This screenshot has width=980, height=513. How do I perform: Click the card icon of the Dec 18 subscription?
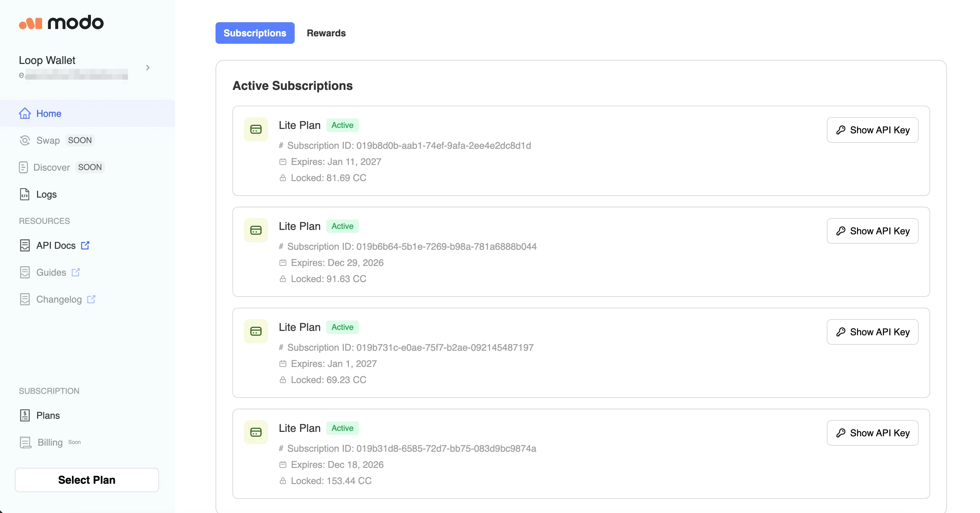[256, 432]
